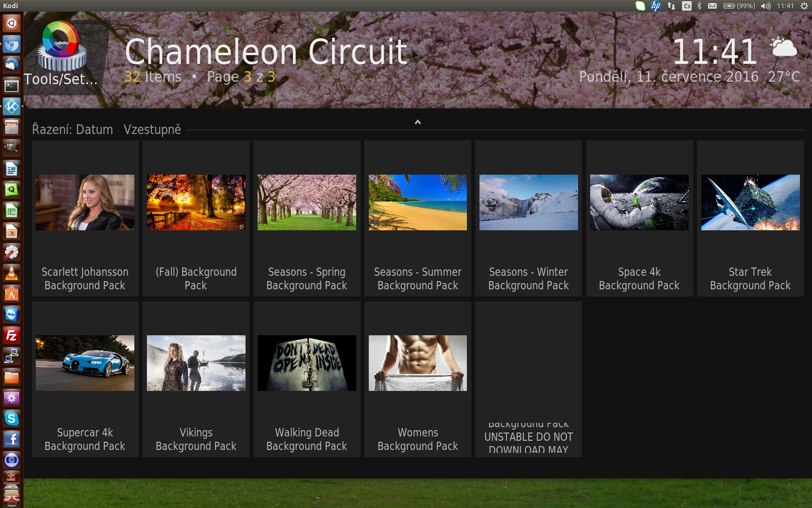Open Seasons - Spring Background Pack

pos(306,219)
